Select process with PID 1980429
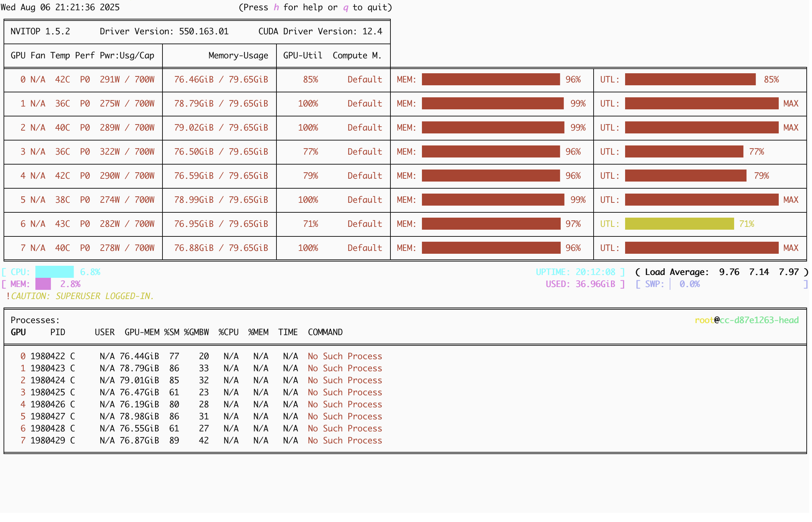812x522 pixels. 48,441
